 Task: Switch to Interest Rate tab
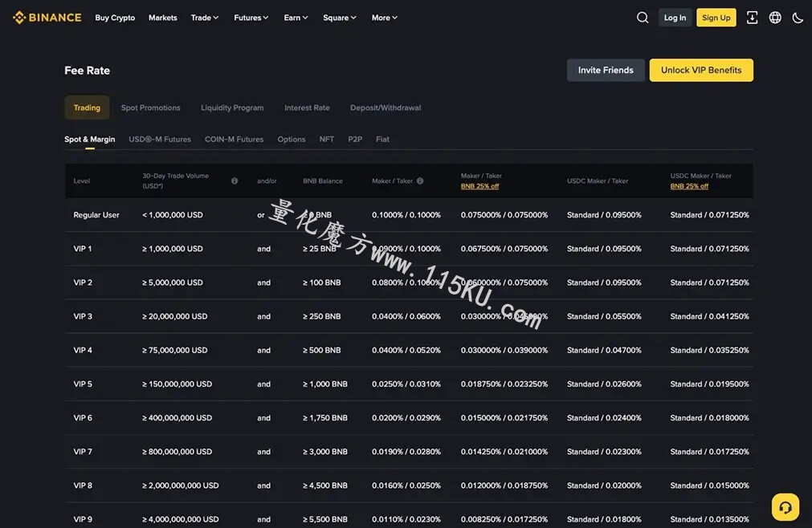pos(307,108)
